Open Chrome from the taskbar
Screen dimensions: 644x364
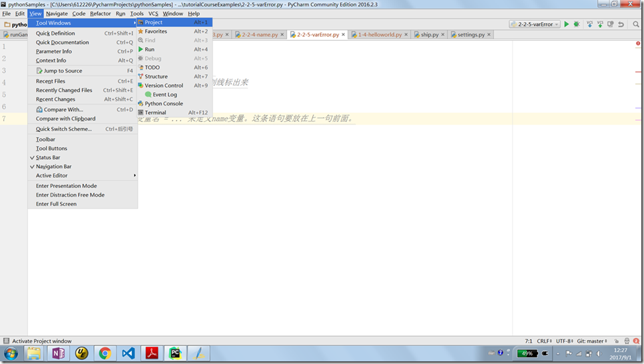(x=105, y=353)
